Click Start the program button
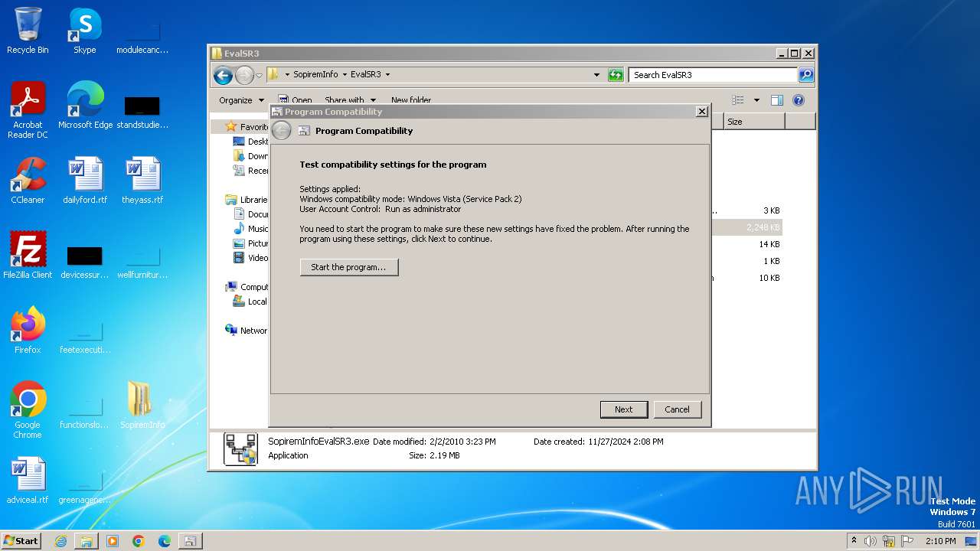 click(349, 267)
